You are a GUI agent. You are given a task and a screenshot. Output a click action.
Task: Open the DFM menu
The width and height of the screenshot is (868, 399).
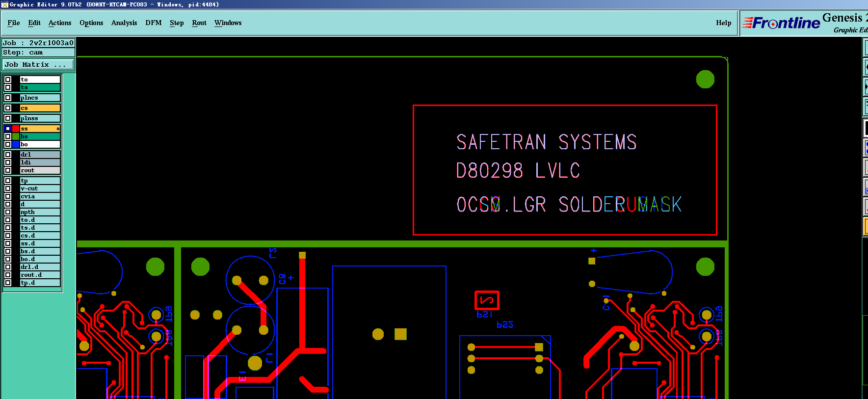(154, 23)
